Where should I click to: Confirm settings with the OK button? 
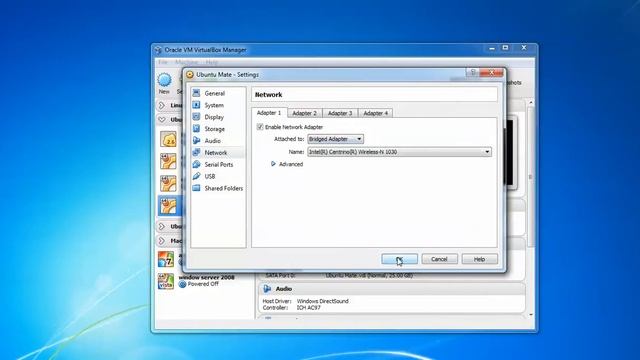click(400, 259)
